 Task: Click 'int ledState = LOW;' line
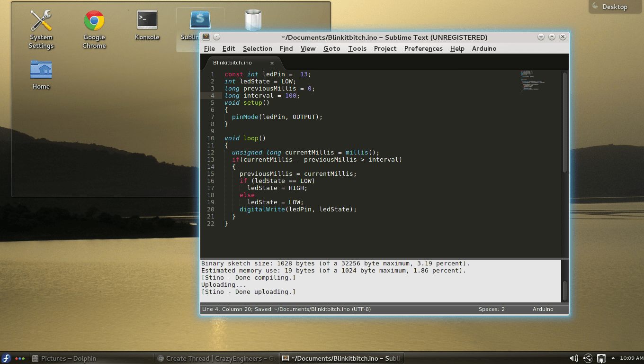point(260,81)
